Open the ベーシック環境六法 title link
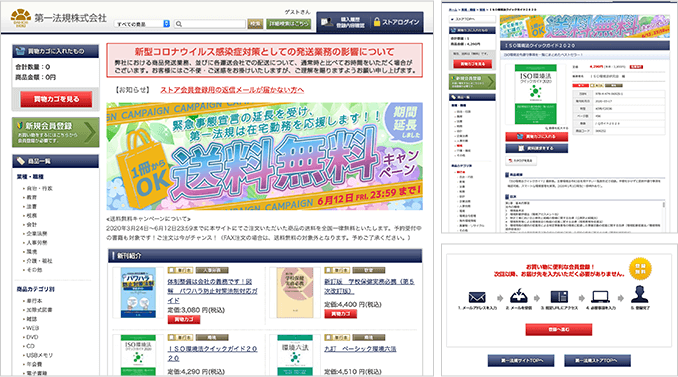 tap(360, 348)
